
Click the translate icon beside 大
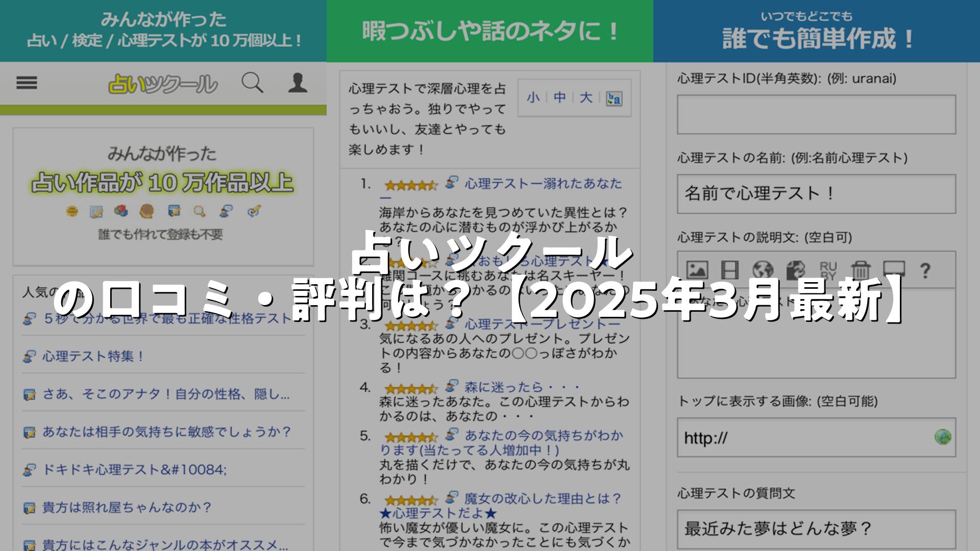click(x=614, y=98)
